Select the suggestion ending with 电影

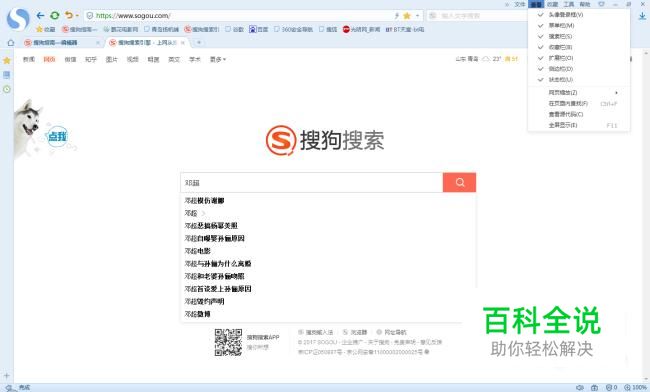click(198, 251)
